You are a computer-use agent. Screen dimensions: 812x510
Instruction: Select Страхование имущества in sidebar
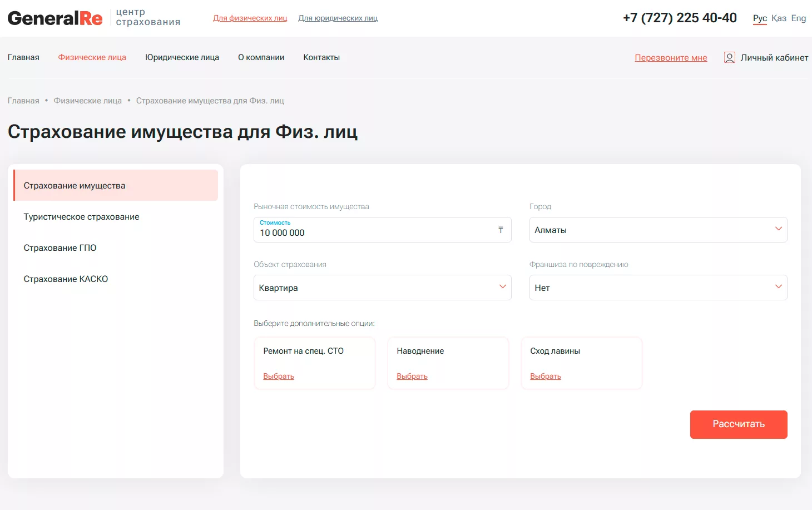[116, 185]
